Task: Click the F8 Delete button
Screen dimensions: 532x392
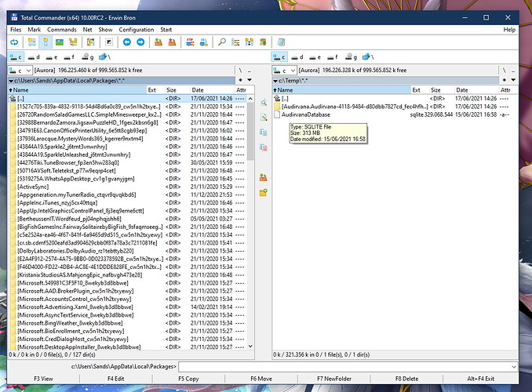Action: 406,379
